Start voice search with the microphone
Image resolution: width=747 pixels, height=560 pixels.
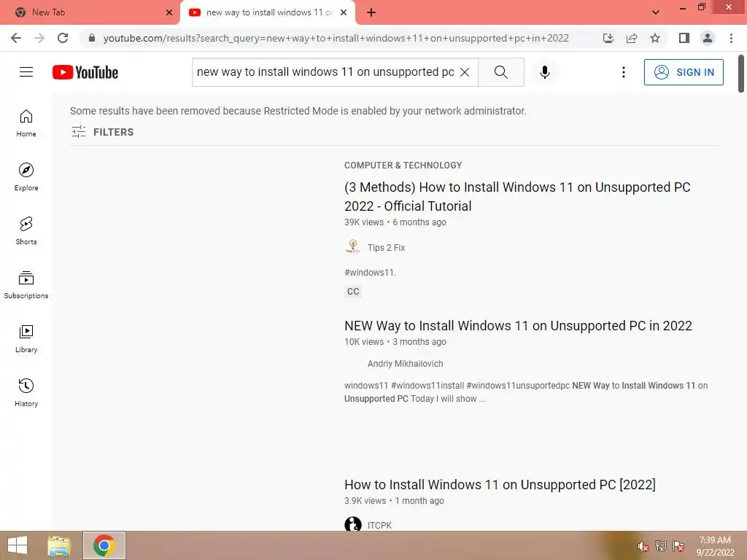[x=545, y=72]
